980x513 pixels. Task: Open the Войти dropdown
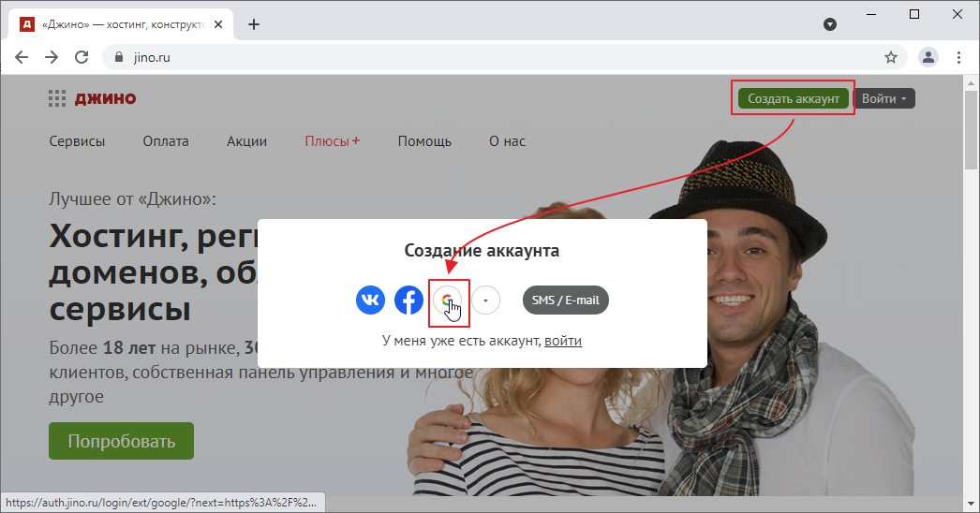click(x=883, y=98)
